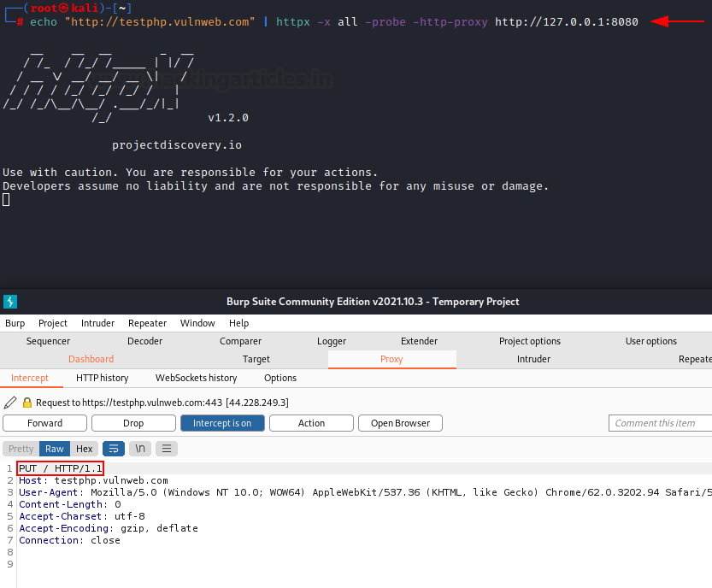
Task: Switch to the Target tab
Action: pos(256,359)
